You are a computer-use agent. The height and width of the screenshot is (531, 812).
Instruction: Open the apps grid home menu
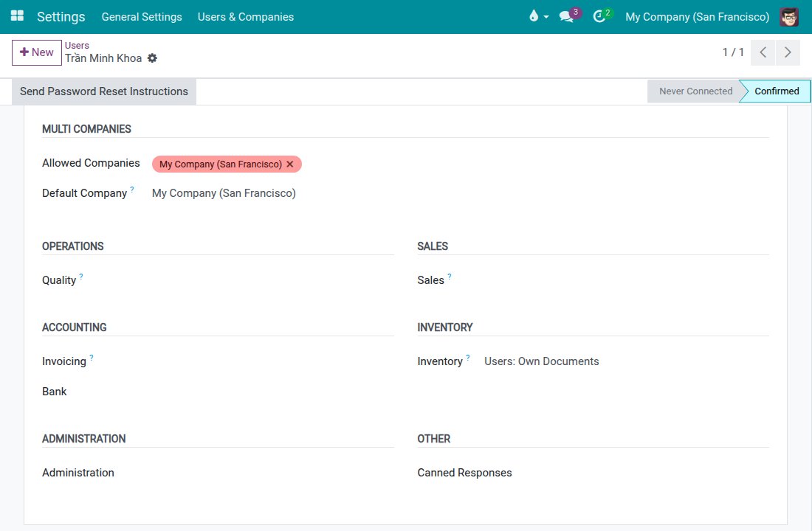(x=17, y=16)
